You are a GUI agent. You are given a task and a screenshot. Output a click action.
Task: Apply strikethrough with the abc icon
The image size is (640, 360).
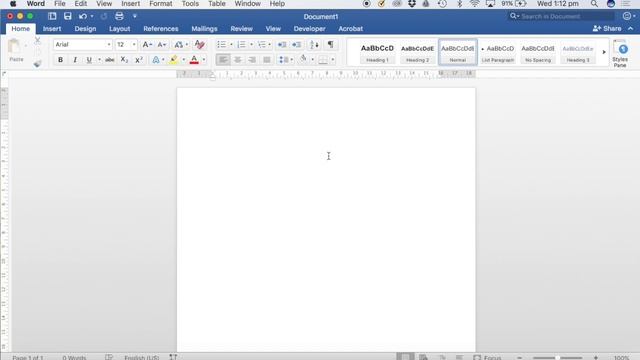pyautogui.click(x=109, y=60)
